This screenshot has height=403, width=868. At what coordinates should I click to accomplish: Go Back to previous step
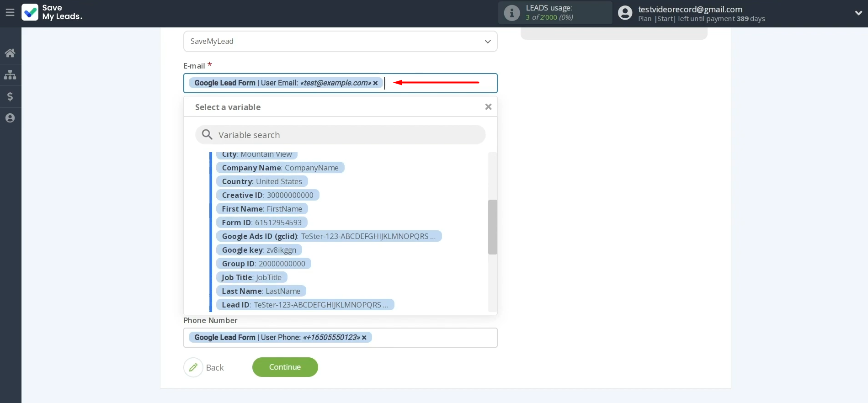215,367
